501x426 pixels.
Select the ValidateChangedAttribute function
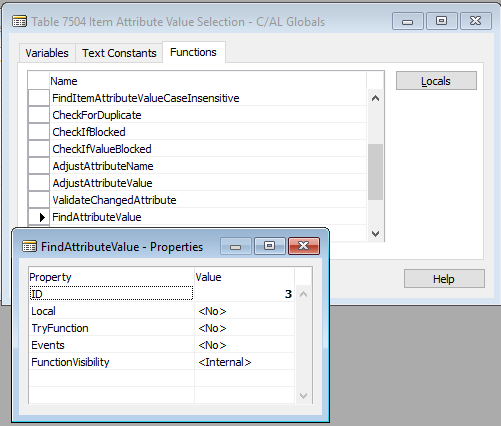tap(208, 200)
